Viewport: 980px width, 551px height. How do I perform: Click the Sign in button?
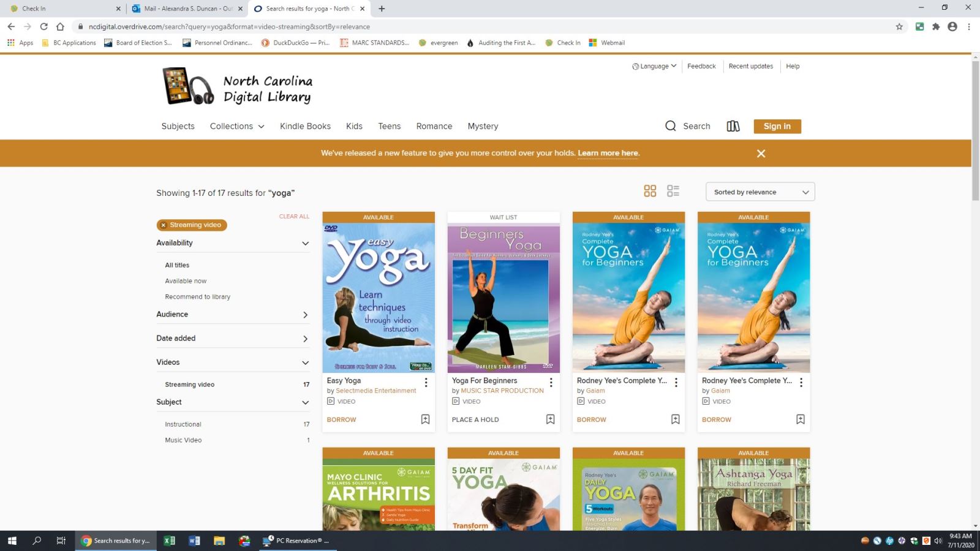[x=777, y=126]
